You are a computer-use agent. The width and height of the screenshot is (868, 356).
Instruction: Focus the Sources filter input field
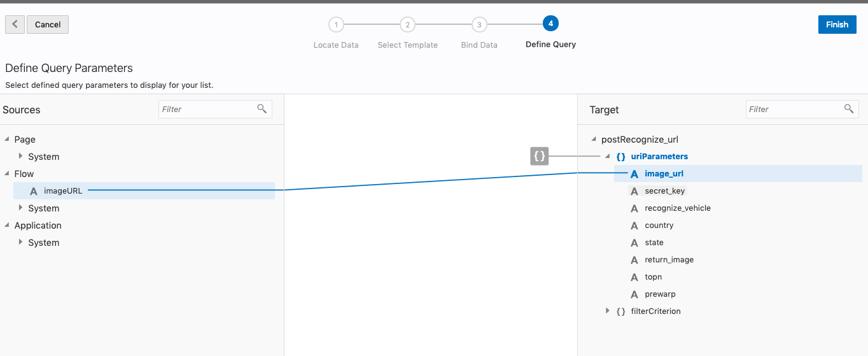pos(207,110)
